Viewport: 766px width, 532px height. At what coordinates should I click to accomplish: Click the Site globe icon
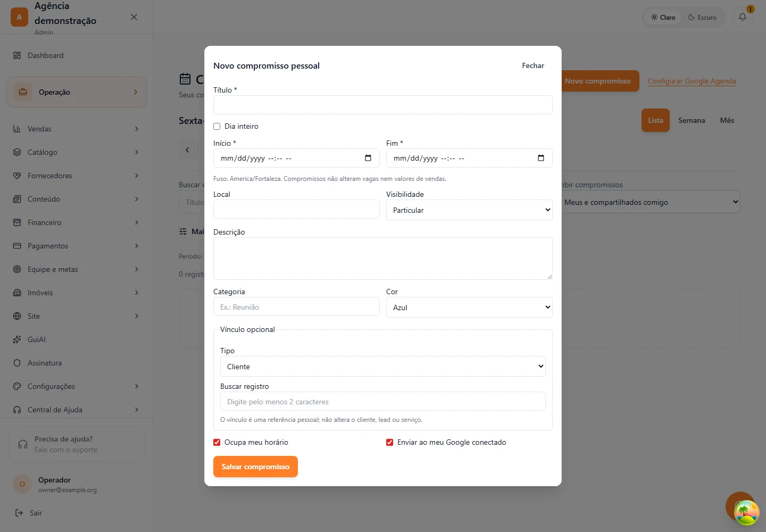pyautogui.click(x=17, y=316)
